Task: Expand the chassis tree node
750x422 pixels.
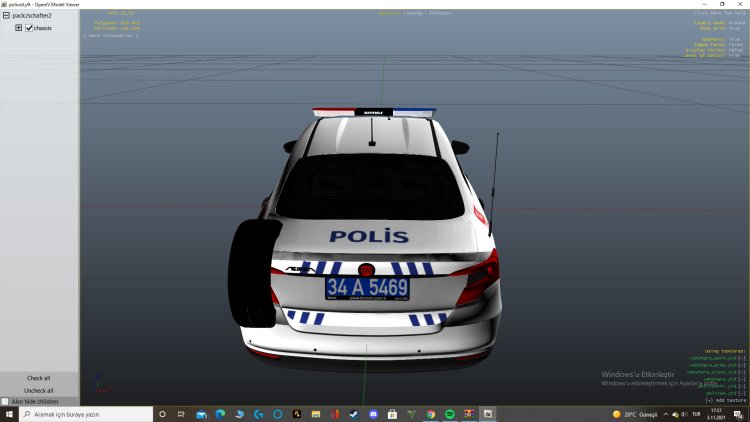Action: (18, 28)
